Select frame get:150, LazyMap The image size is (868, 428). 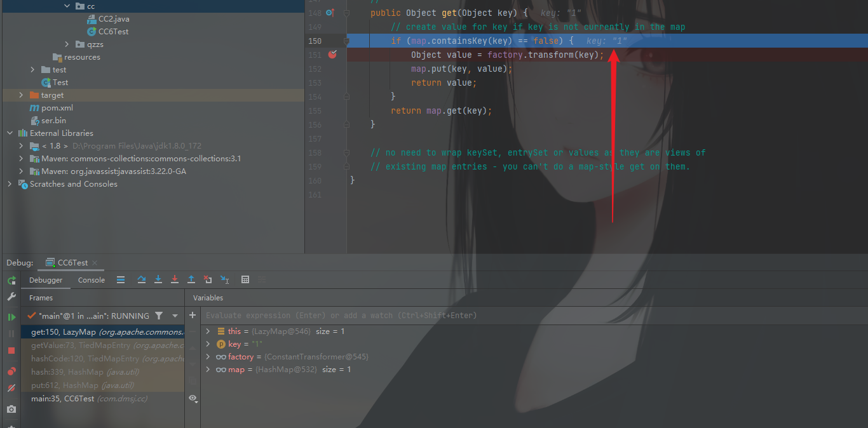coord(103,331)
